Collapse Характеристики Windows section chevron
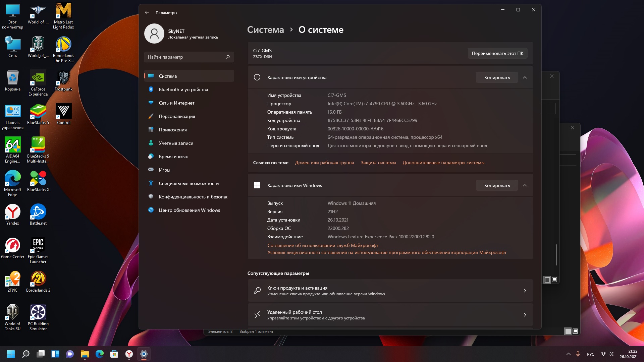Screen dimensions: 644x362 click(525, 185)
